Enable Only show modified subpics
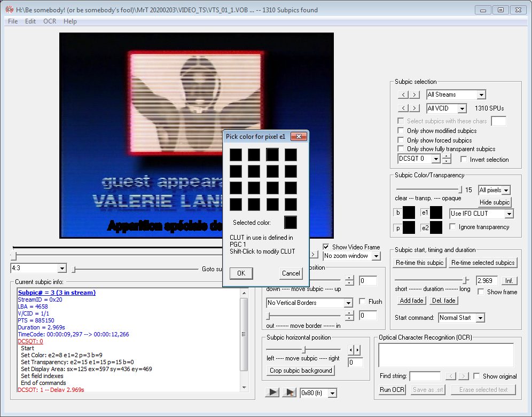Viewport: 532px width, 417px height. (x=401, y=130)
